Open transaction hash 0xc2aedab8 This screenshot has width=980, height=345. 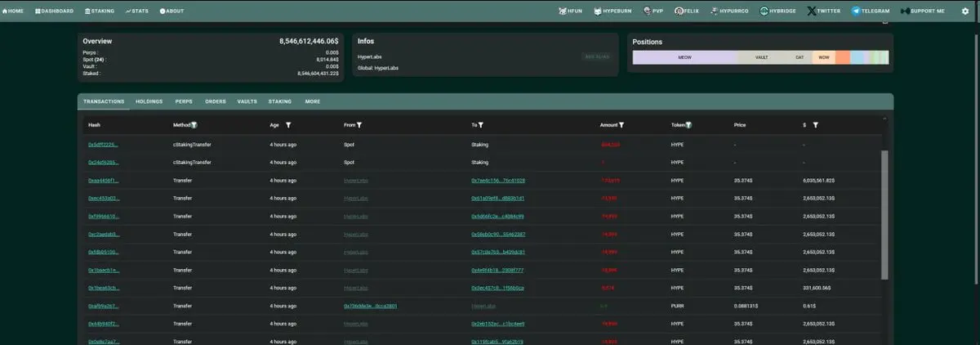pos(104,235)
